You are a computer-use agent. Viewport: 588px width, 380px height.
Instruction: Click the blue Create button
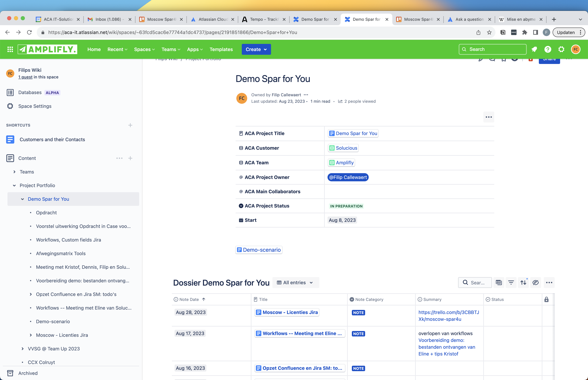(256, 49)
